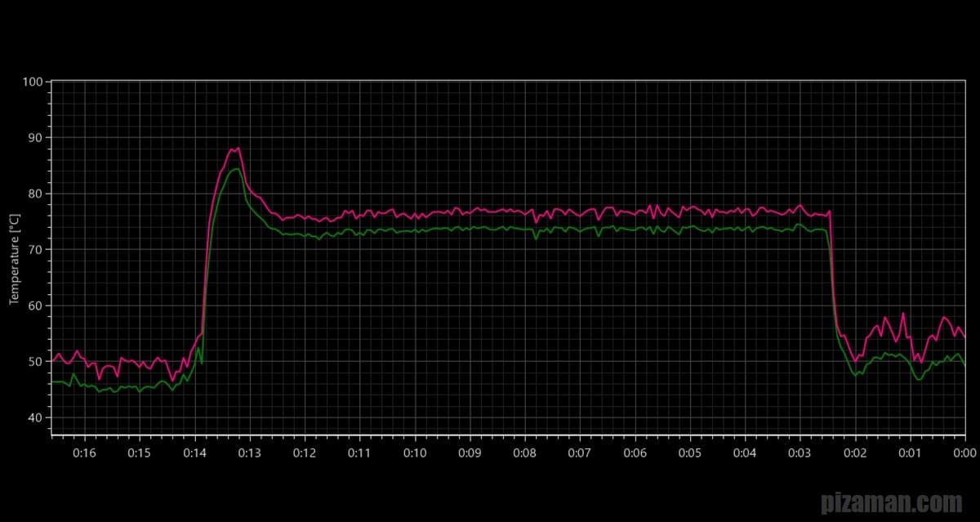Viewport: 980px width, 522px height.
Task: Click the pink line's peak near 88°C
Action: (238, 148)
